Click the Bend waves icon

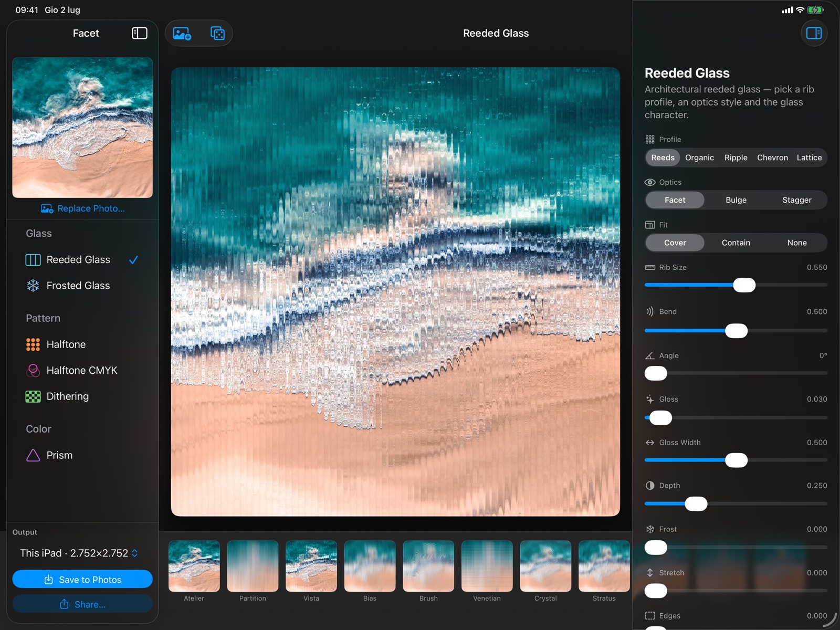[x=650, y=311]
